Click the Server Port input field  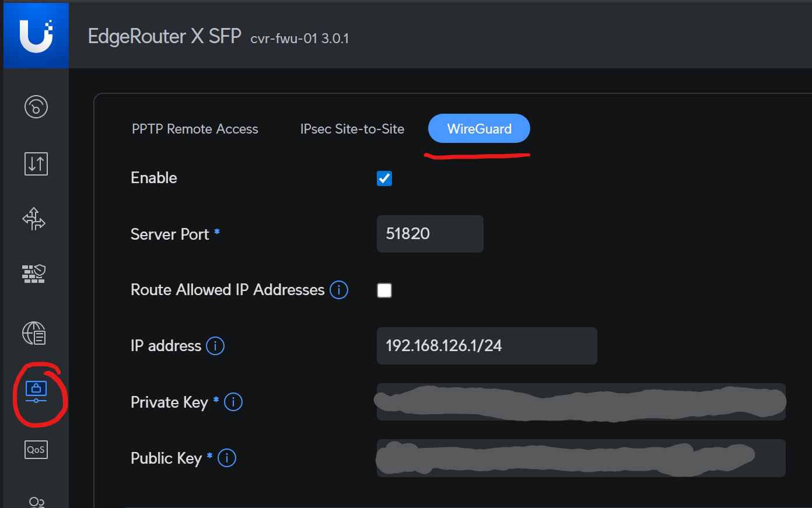tap(430, 234)
